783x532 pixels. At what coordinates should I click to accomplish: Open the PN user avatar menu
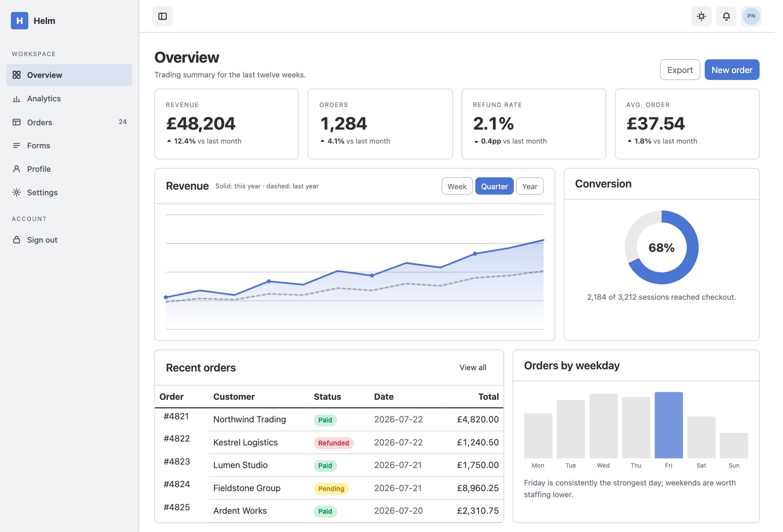(x=751, y=17)
